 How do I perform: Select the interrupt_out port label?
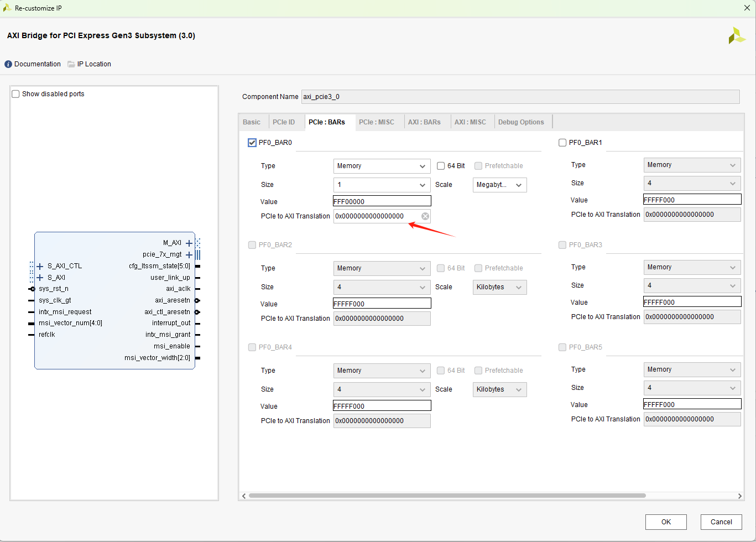point(171,323)
